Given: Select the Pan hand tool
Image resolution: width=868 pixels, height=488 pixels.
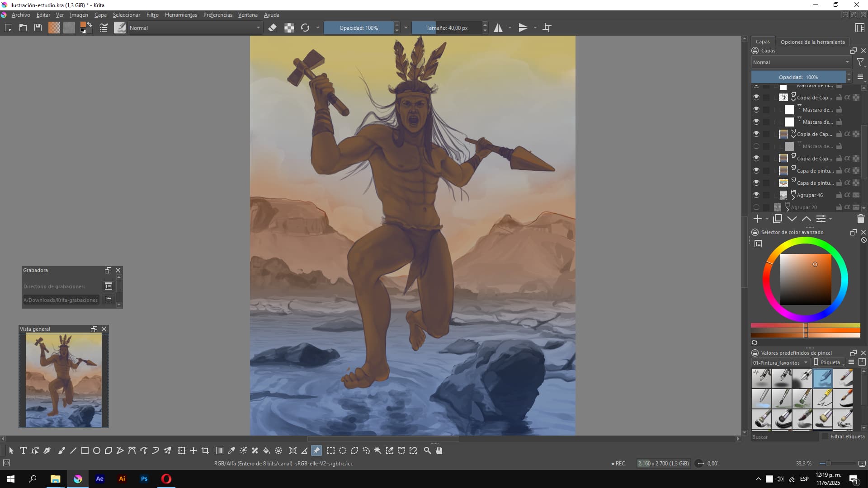Looking at the screenshot, I should [x=439, y=450].
